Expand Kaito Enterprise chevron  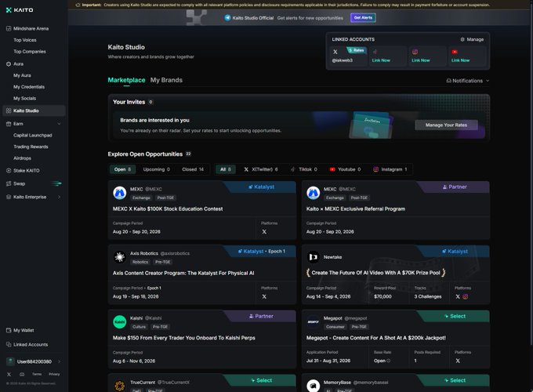tap(59, 197)
